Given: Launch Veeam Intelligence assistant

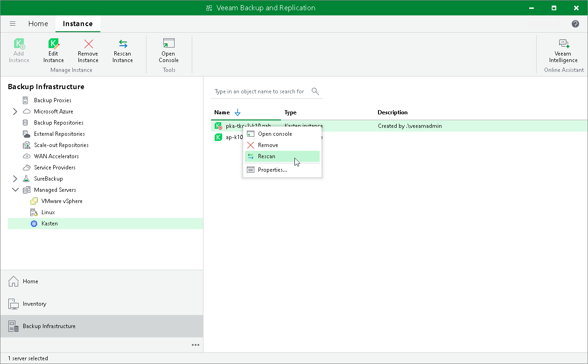Looking at the screenshot, I should pyautogui.click(x=563, y=51).
